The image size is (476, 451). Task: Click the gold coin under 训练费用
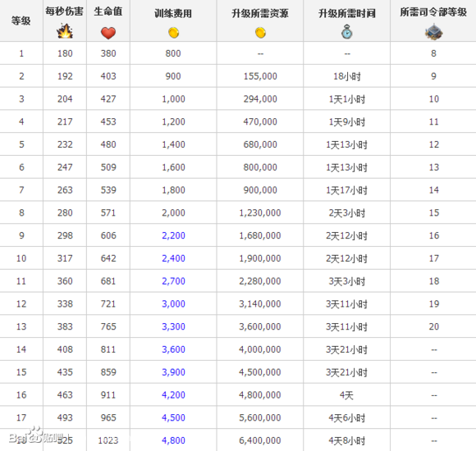tap(173, 33)
